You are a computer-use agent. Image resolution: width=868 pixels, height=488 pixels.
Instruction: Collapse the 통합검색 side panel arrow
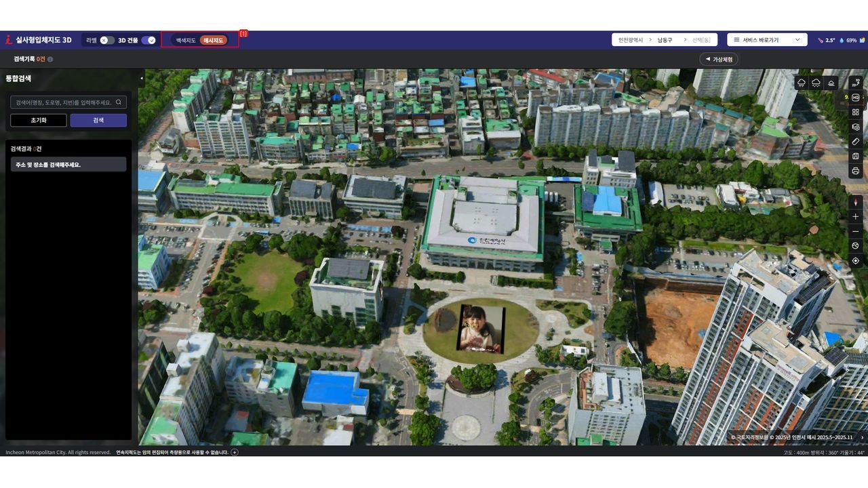(142, 78)
